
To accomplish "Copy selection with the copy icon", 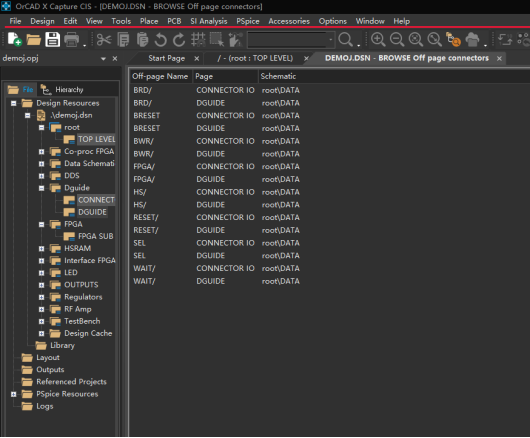I will [x=123, y=40].
